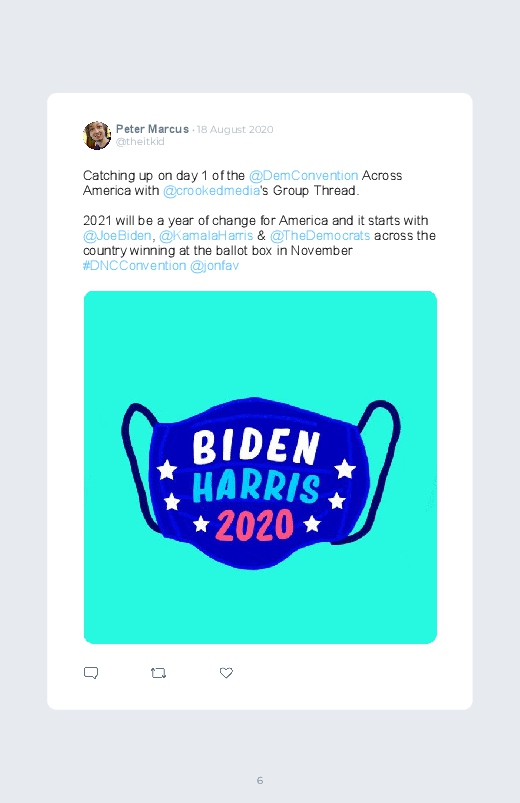The image size is (520, 803).
Task: Open the @DemConvention mention link
Action: pyautogui.click(x=303, y=176)
